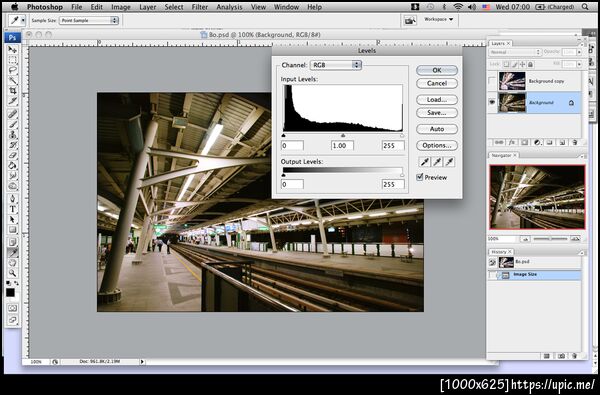Click the Auto button

(437, 129)
